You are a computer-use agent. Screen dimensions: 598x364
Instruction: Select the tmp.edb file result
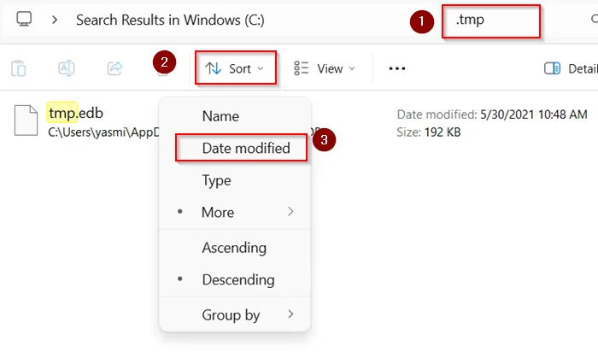click(x=76, y=113)
